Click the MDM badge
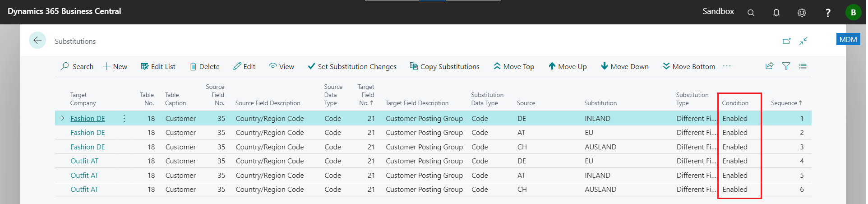The height and width of the screenshot is (204, 868). pos(848,39)
